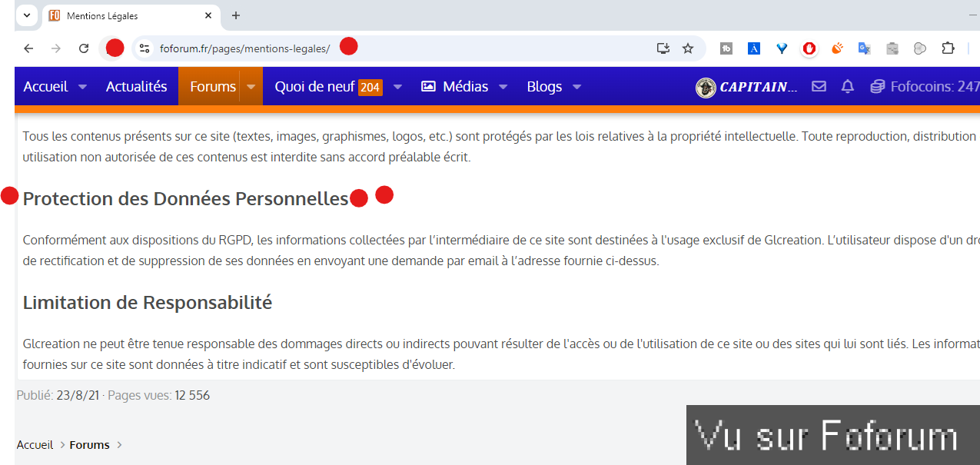Open messages via the envelope icon
This screenshot has width=980, height=465.
[x=819, y=87]
